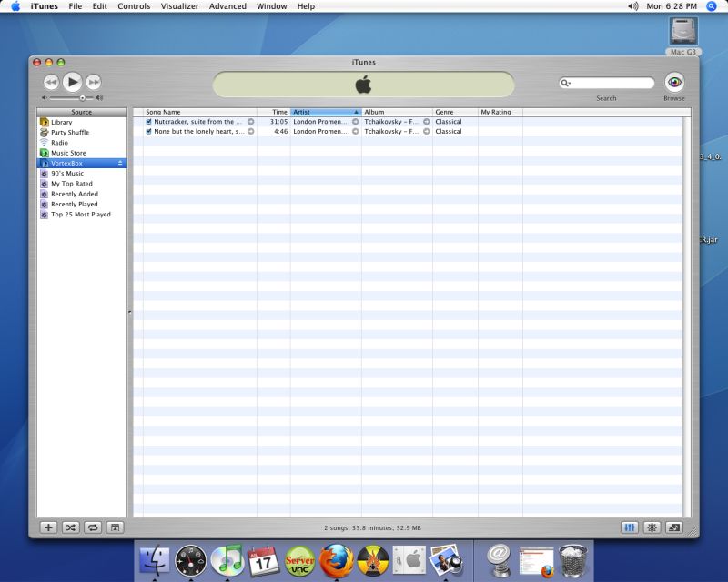Screen dimensions: 728x582
Task: Click the iTunes window resize grip
Action: tap(693, 531)
